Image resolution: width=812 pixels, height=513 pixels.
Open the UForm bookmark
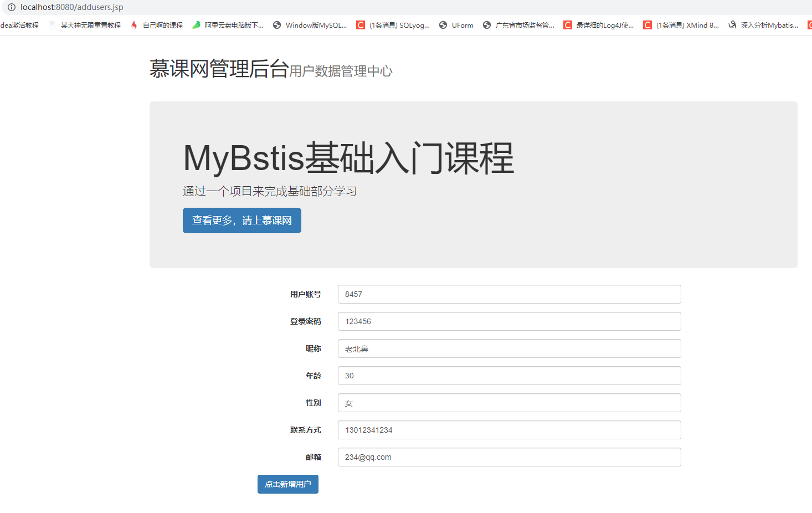click(456, 25)
